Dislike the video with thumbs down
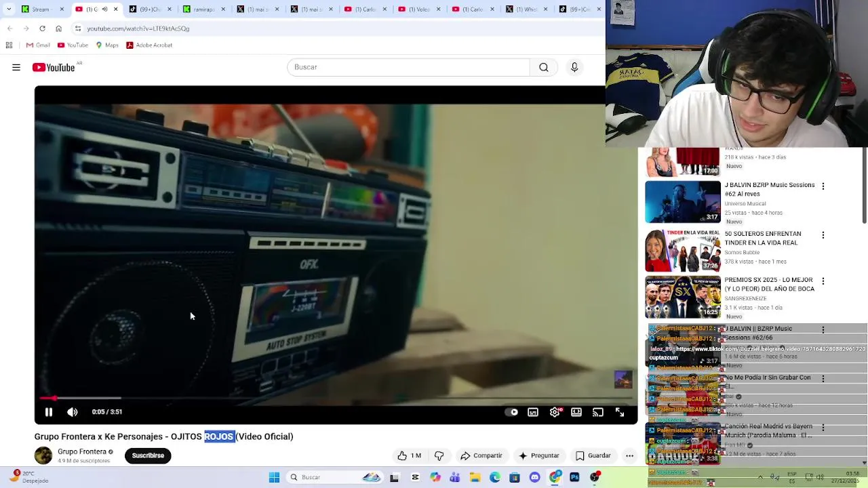The height and width of the screenshot is (488, 868). pos(439,455)
